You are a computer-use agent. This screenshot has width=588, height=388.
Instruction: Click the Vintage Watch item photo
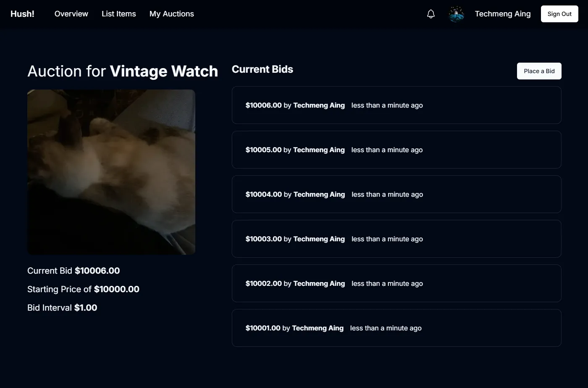[111, 172]
